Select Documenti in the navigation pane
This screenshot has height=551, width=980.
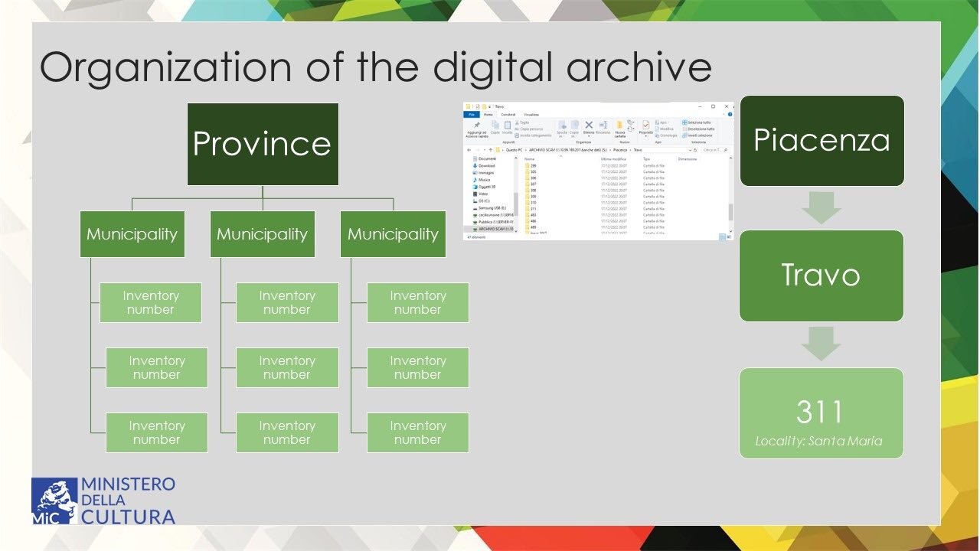click(487, 158)
